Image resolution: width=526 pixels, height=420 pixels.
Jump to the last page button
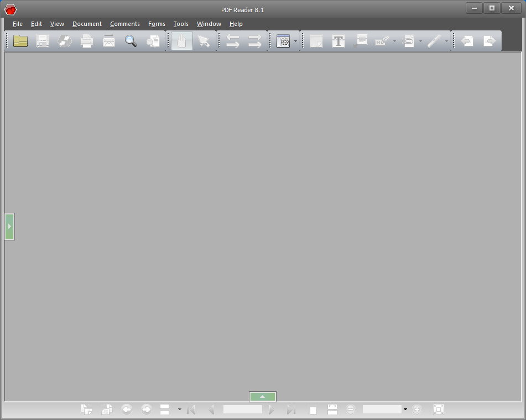pyautogui.click(x=291, y=409)
